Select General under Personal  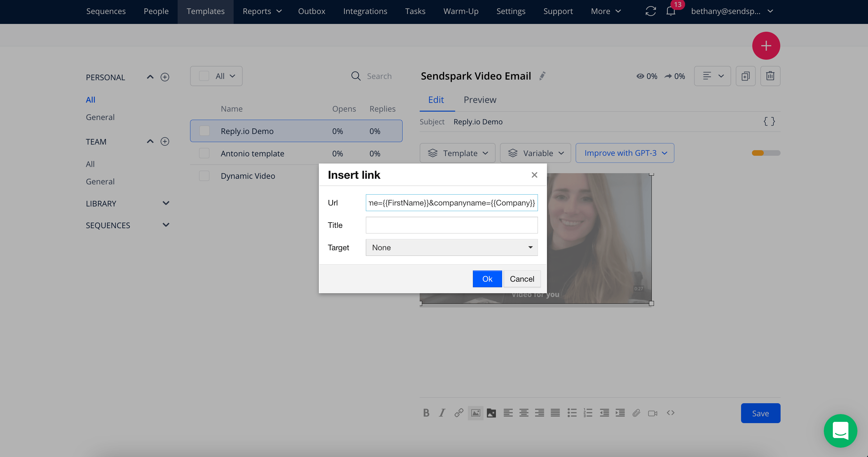click(100, 117)
